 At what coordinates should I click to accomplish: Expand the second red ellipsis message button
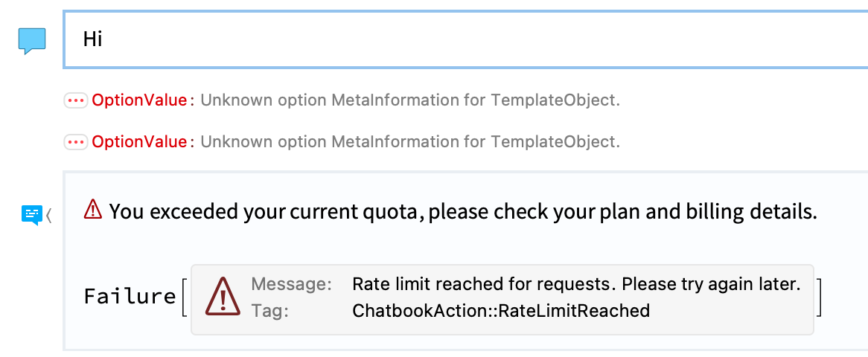pyautogui.click(x=75, y=142)
